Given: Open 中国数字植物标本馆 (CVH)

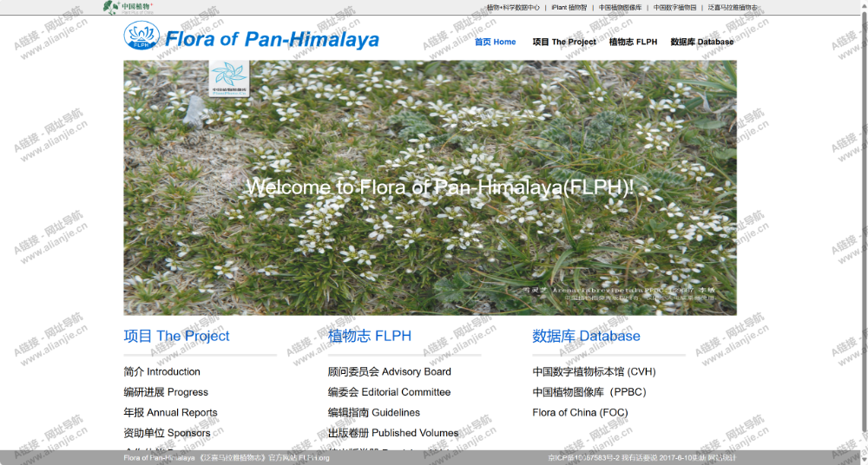Looking at the screenshot, I should 594,371.
